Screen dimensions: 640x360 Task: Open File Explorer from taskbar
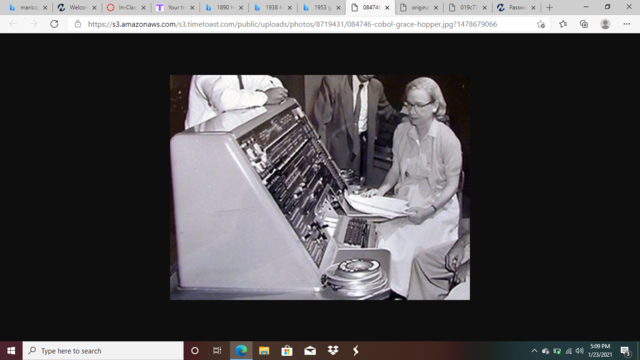click(264, 351)
